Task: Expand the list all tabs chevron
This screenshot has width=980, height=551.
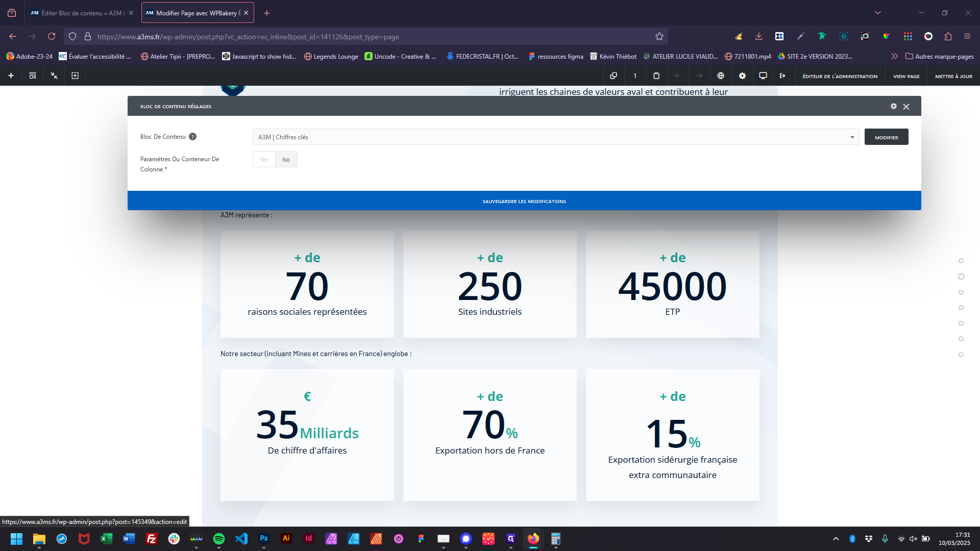Action: (878, 13)
